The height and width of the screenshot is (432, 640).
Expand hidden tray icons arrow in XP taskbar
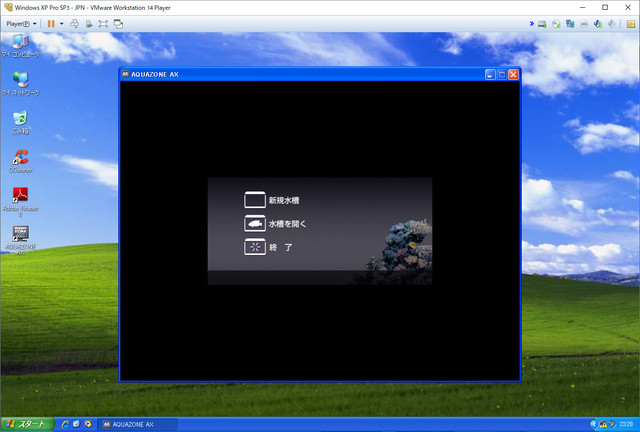(x=593, y=425)
